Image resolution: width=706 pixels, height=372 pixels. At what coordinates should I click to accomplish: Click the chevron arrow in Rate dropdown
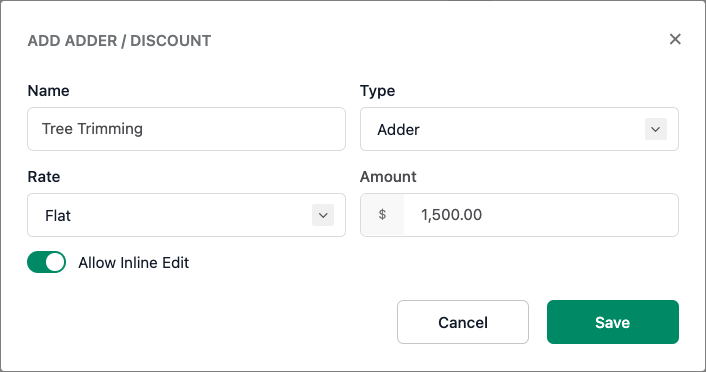[323, 215]
